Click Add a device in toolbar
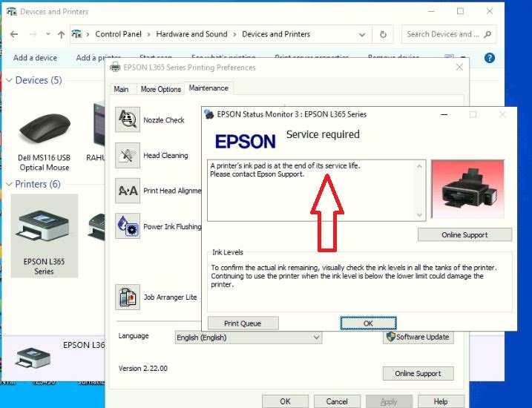The width and height of the screenshot is (532, 408). [x=36, y=58]
